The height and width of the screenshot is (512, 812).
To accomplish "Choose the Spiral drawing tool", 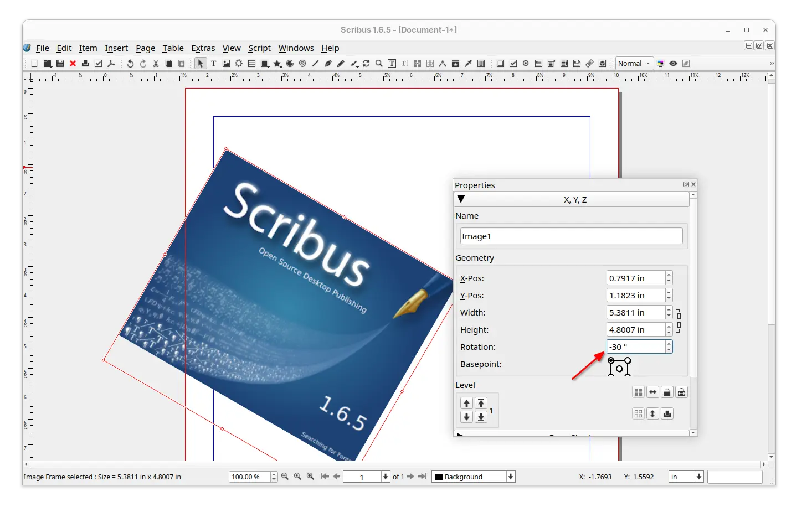I will 302,64.
